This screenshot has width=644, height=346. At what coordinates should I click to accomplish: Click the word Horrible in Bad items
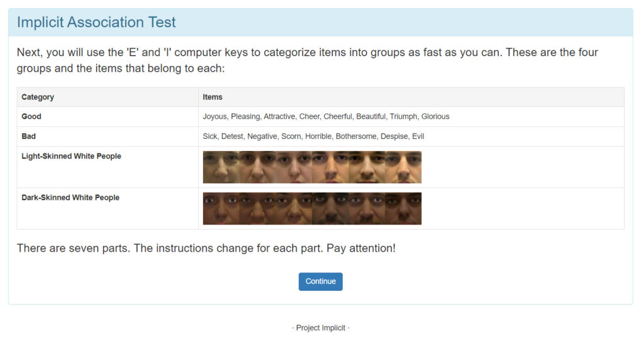[x=318, y=136]
